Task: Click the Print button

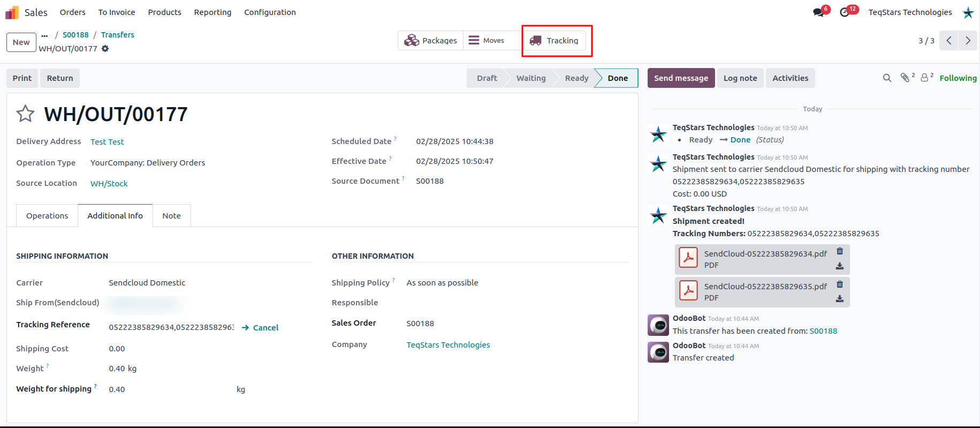Action: point(22,78)
